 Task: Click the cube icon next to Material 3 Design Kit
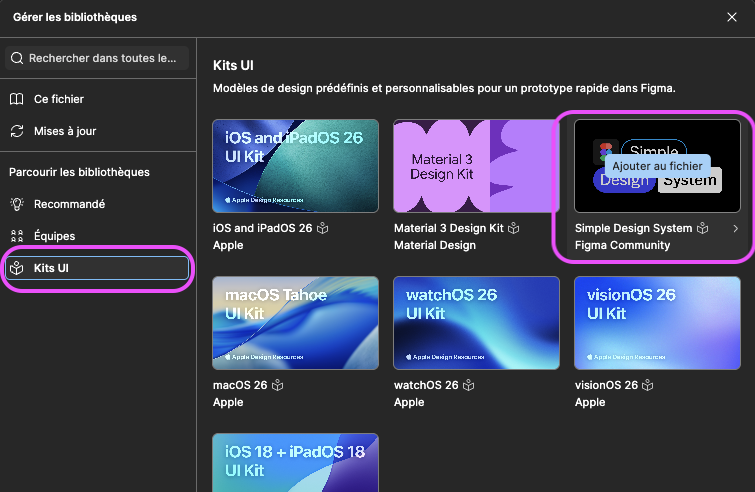tap(514, 229)
